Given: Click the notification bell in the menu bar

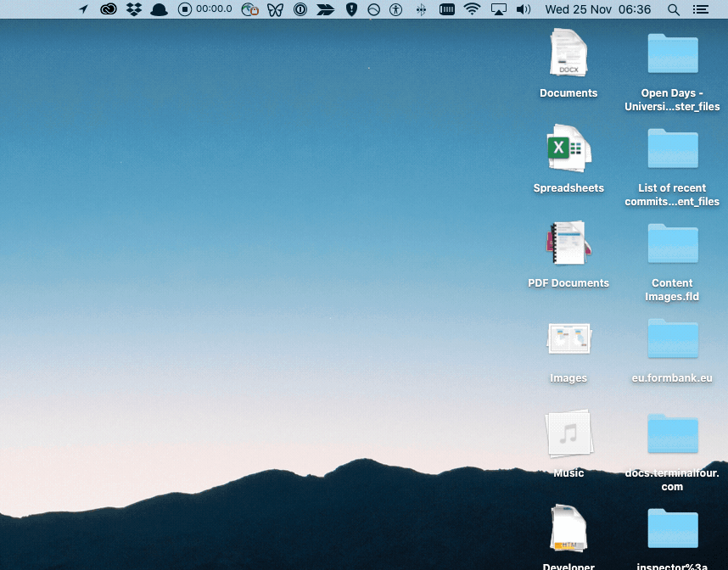Looking at the screenshot, I should point(158,9).
